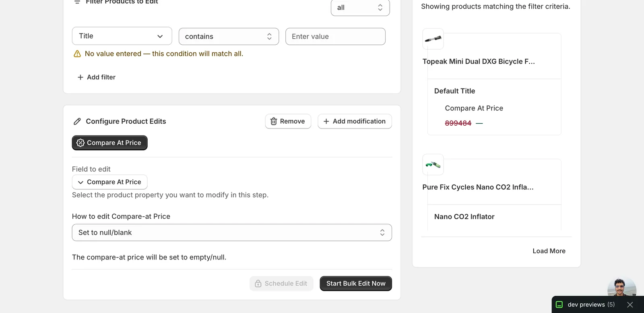Click the pencil icon beside Configure Product Edits
The width and height of the screenshot is (644, 313).
[77, 121]
